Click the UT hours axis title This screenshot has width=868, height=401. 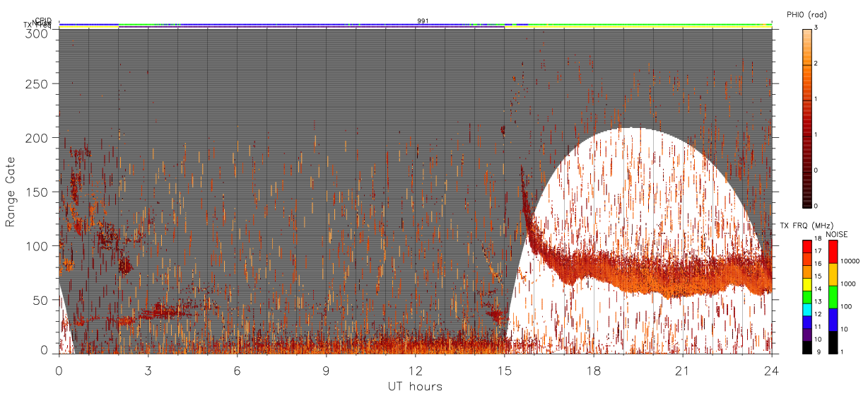coord(415,386)
